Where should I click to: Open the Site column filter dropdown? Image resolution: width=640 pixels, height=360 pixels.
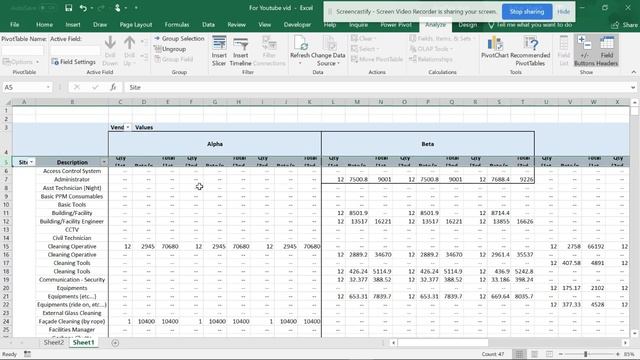31,162
